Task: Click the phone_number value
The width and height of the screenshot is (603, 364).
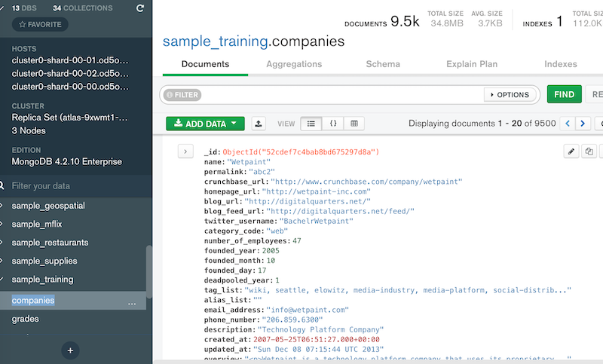Action: (292, 320)
